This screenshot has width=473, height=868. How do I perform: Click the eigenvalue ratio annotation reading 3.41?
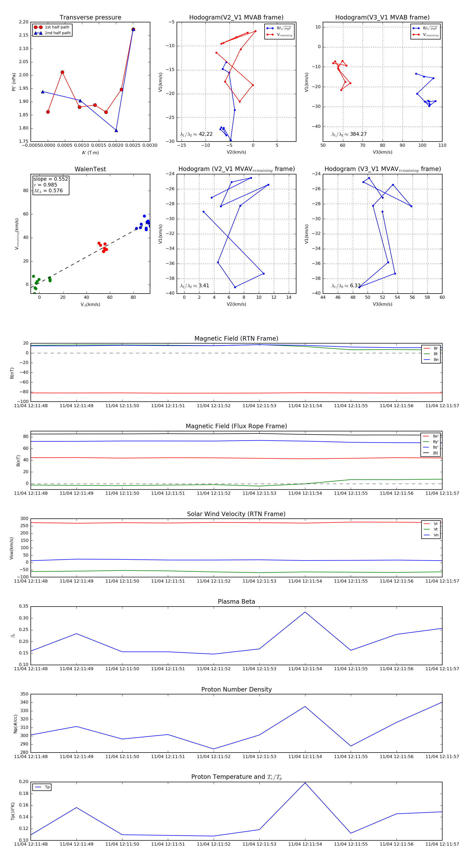point(194,286)
